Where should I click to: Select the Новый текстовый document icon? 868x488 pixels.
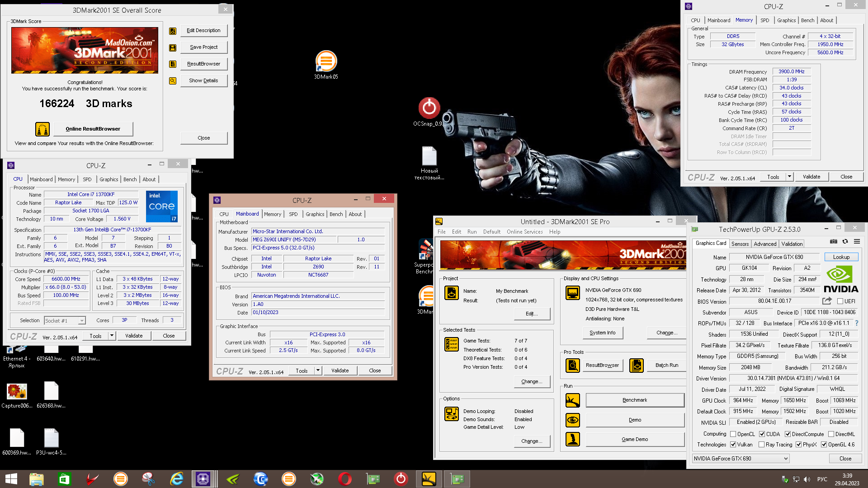coord(429,163)
